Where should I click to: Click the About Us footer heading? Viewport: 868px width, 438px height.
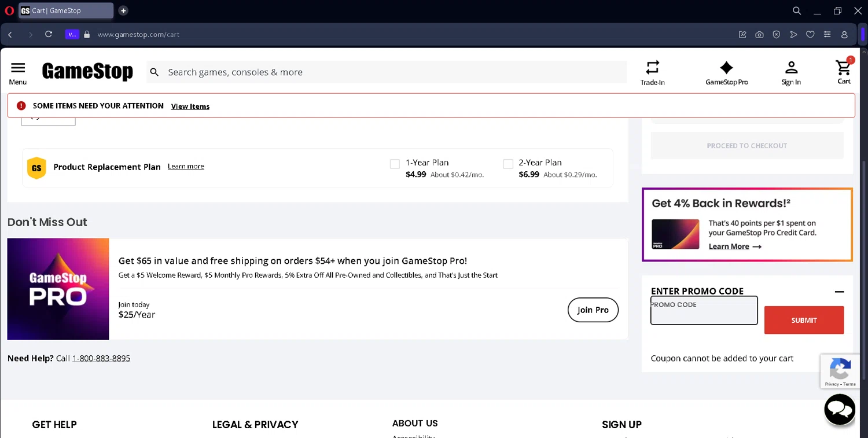click(x=415, y=424)
